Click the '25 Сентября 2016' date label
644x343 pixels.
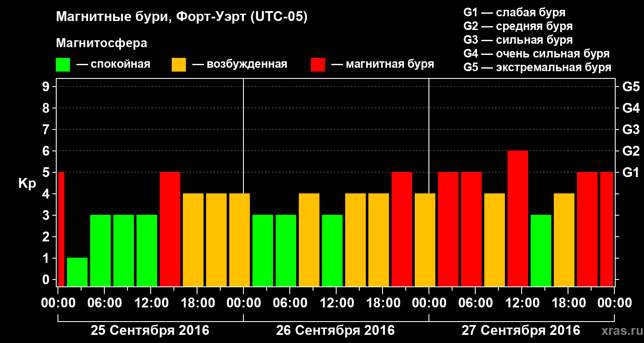[x=150, y=331]
